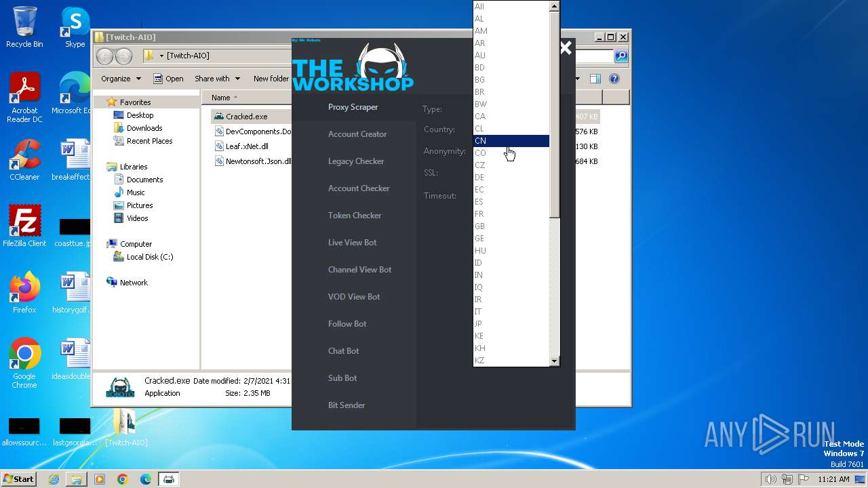Screen dimensions: 868x488
Task: Launch Microsoft Edge desktop shortcut
Action: point(71,94)
